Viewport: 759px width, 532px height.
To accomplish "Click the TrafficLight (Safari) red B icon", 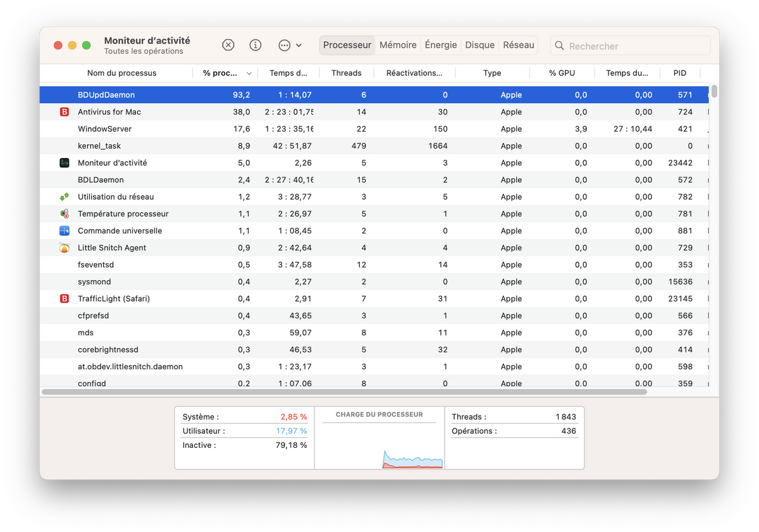I will coord(65,299).
